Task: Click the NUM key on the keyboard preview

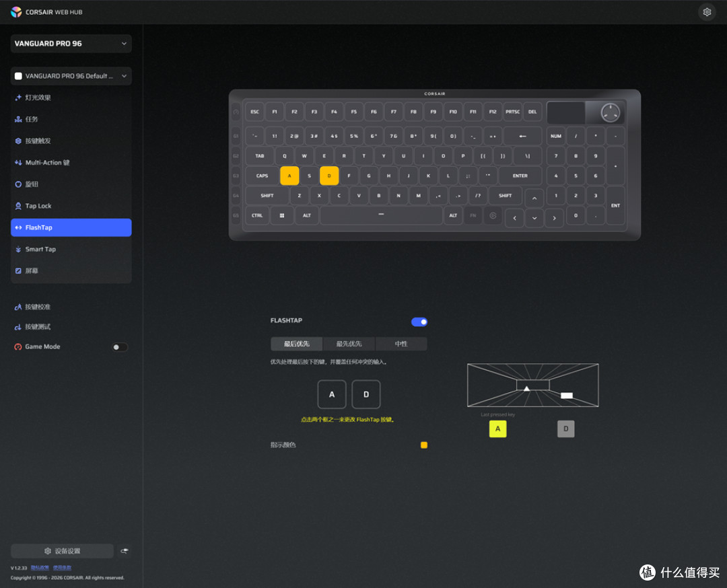Action: (556, 136)
